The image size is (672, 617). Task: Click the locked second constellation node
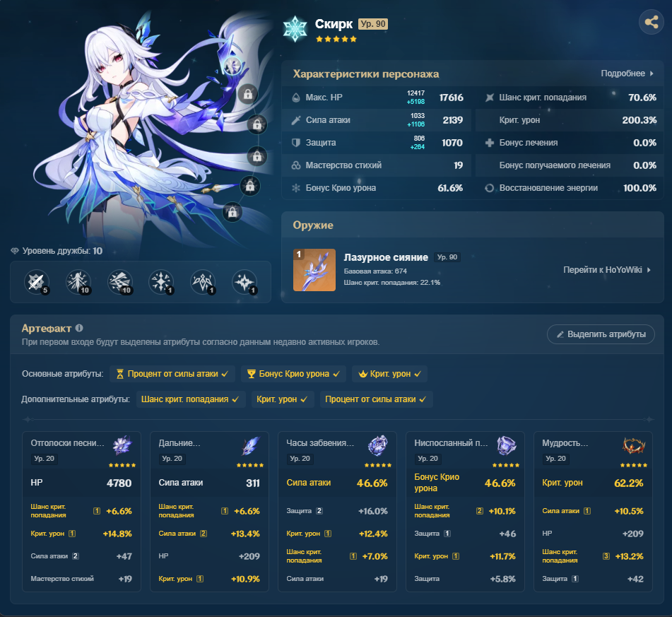[248, 94]
